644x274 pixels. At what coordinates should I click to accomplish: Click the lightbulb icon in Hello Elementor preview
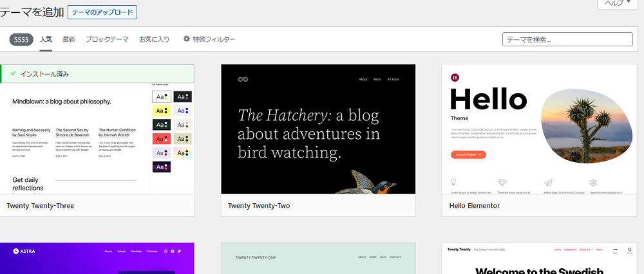tap(454, 183)
